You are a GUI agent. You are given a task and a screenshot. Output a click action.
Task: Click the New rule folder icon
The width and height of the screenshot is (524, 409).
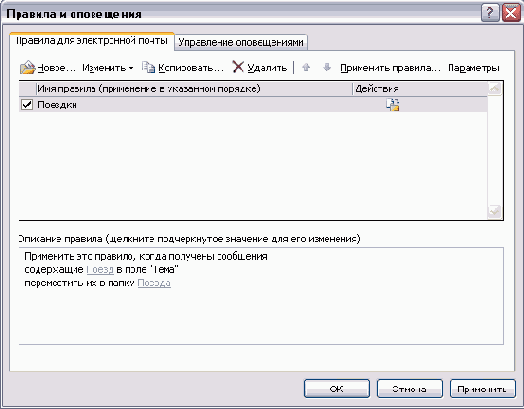coord(27,67)
